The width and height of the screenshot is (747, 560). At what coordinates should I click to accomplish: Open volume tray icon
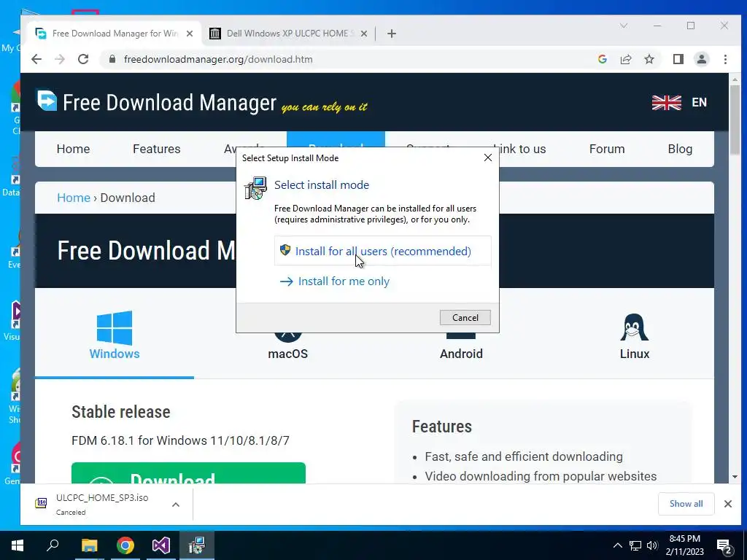(652, 545)
